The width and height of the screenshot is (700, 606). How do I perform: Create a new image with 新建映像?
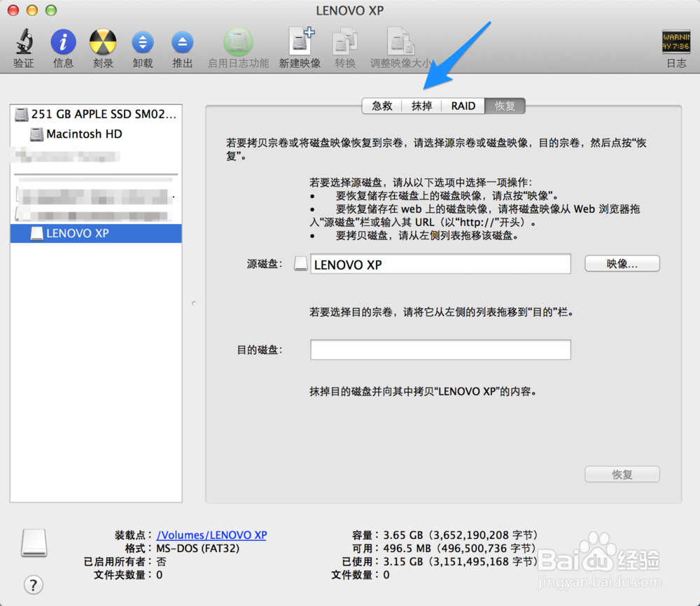click(x=300, y=41)
